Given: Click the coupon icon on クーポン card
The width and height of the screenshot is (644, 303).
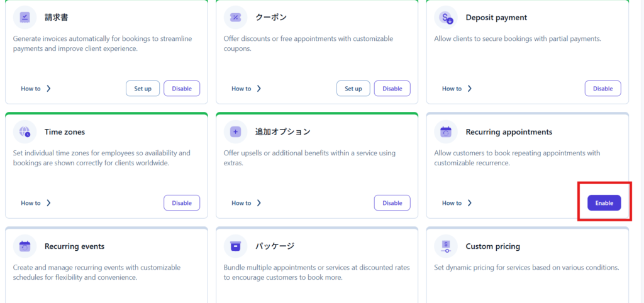Looking at the screenshot, I should (x=235, y=18).
